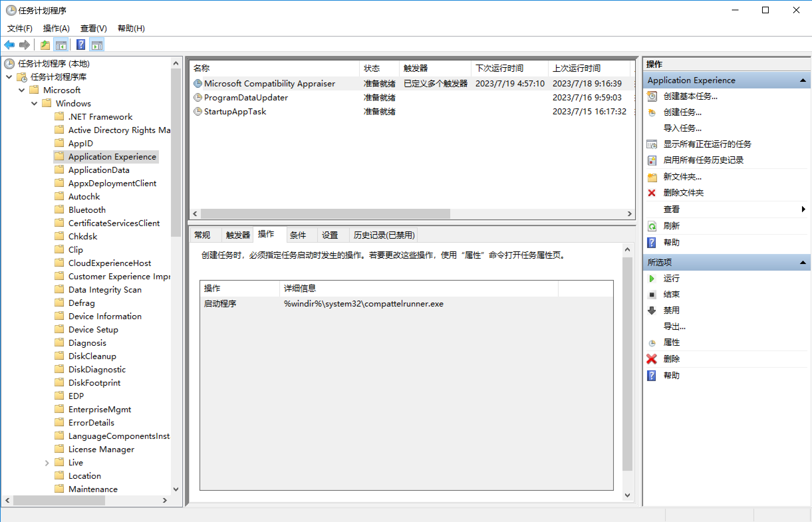Expand the Live folder tree node

click(x=47, y=463)
